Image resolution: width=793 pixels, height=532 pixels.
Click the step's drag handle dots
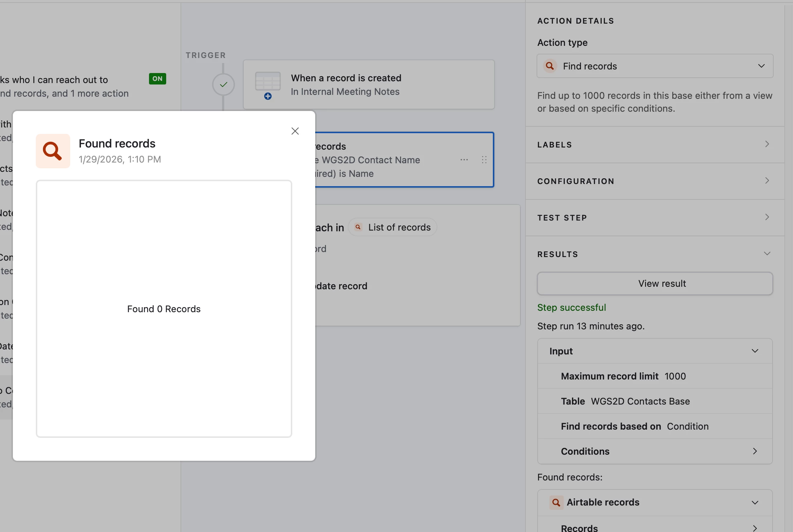[484, 160]
